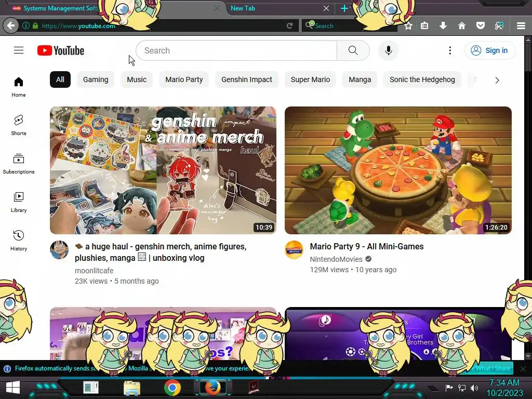Image resolution: width=532 pixels, height=399 pixels.
Task: Click the taskbar clock 7:34 AM
Action: pyautogui.click(x=504, y=383)
